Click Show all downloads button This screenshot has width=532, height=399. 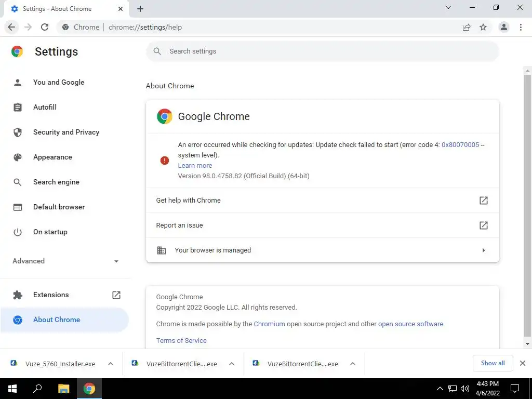(493, 363)
